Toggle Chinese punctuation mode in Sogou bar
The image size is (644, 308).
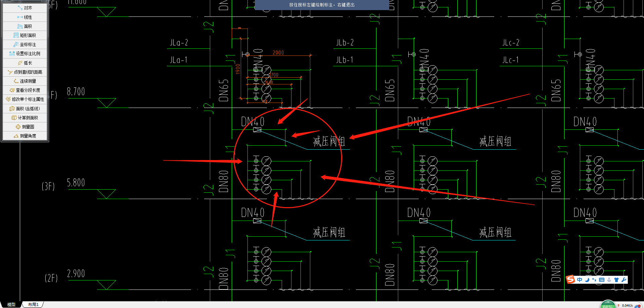(594, 280)
